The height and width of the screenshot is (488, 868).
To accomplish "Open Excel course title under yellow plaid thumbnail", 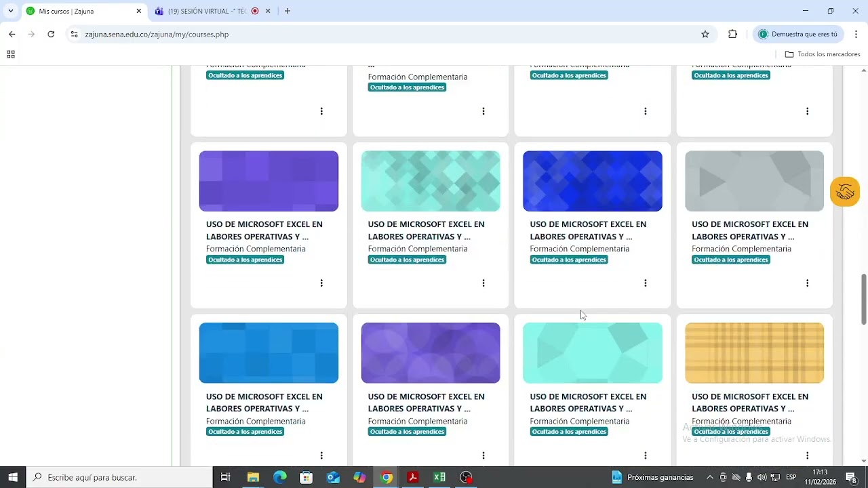I will (x=750, y=403).
